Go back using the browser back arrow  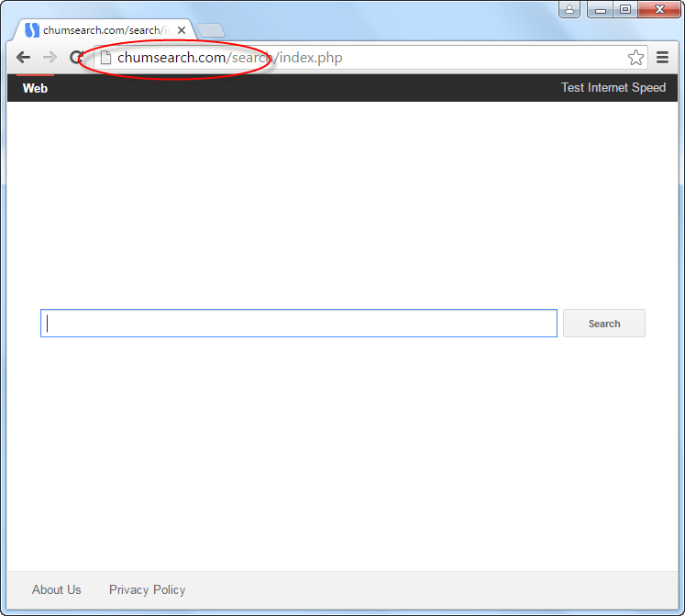(23, 57)
